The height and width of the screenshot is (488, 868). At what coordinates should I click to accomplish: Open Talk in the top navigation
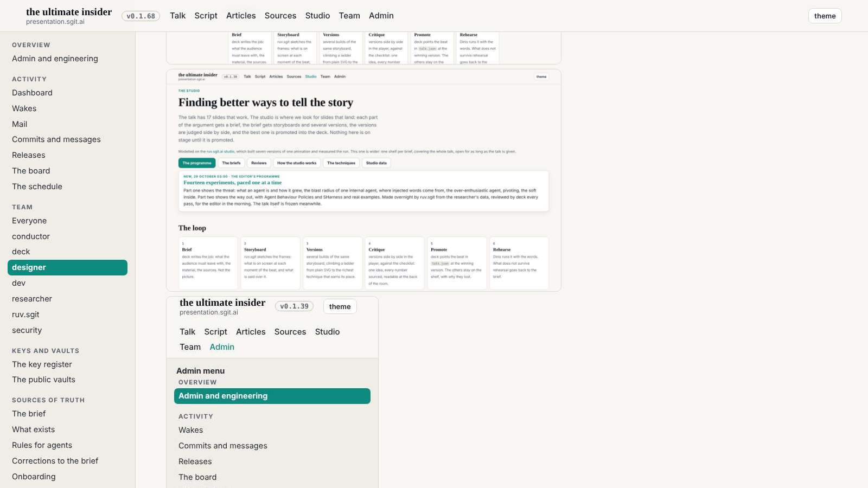pyautogui.click(x=177, y=16)
